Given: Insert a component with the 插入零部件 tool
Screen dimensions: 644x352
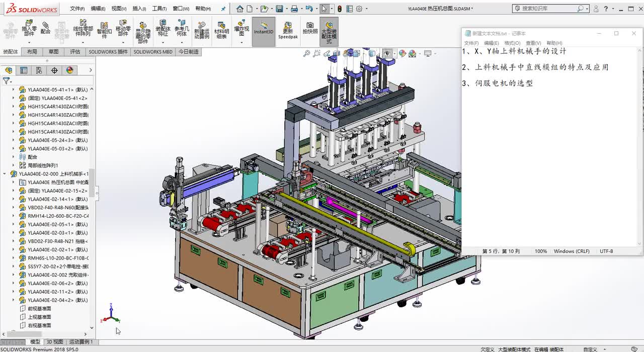Looking at the screenshot, I should (x=29, y=28).
